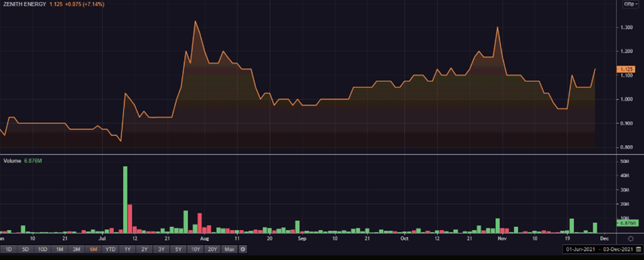Click the 0.800 price axis label
644x260 pixels.
point(626,147)
